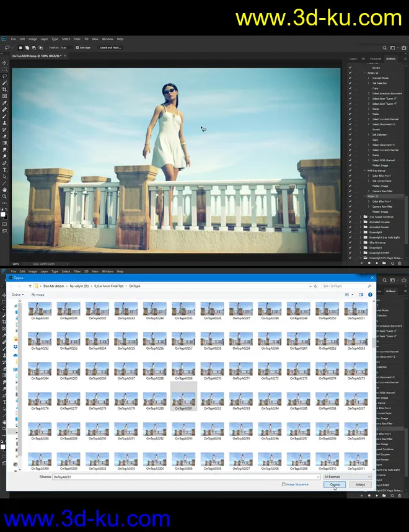The image size is (409, 532).
Task: Select the Hand tool in top toolbar
Action: [5, 189]
